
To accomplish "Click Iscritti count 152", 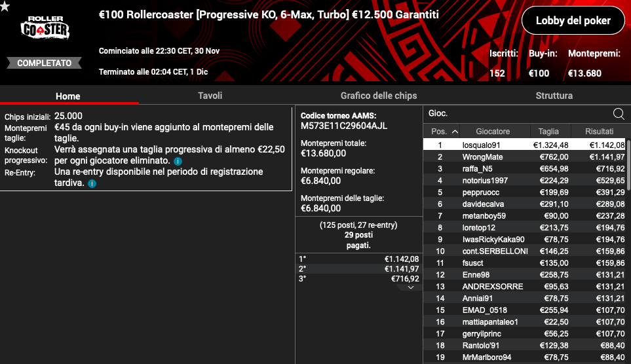I will [497, 73].
